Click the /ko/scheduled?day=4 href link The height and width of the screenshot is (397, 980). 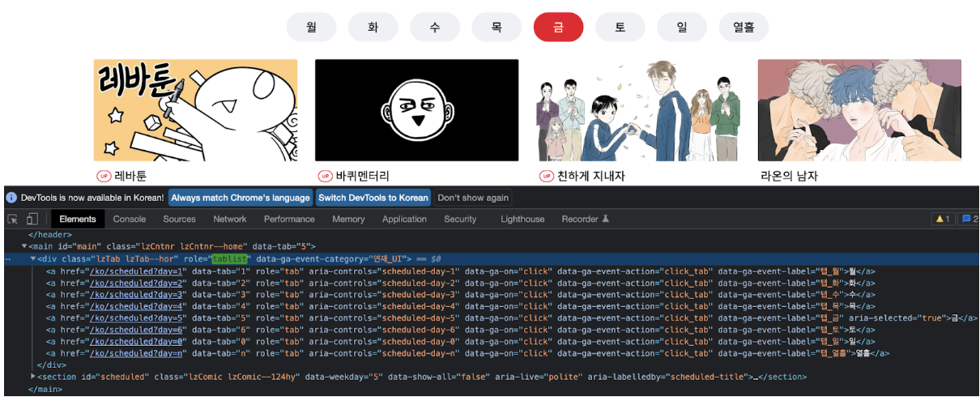click(x=137, y=306)
